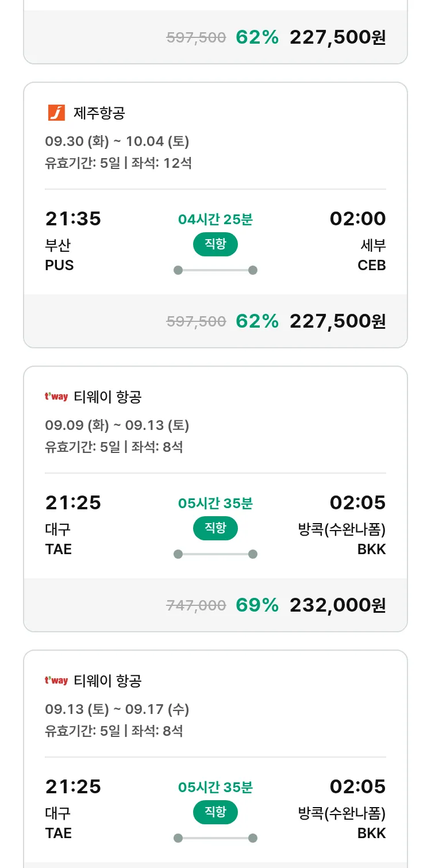Click the 02:00 Cebu arrival time
431x868 pixels.
(357, 219)
